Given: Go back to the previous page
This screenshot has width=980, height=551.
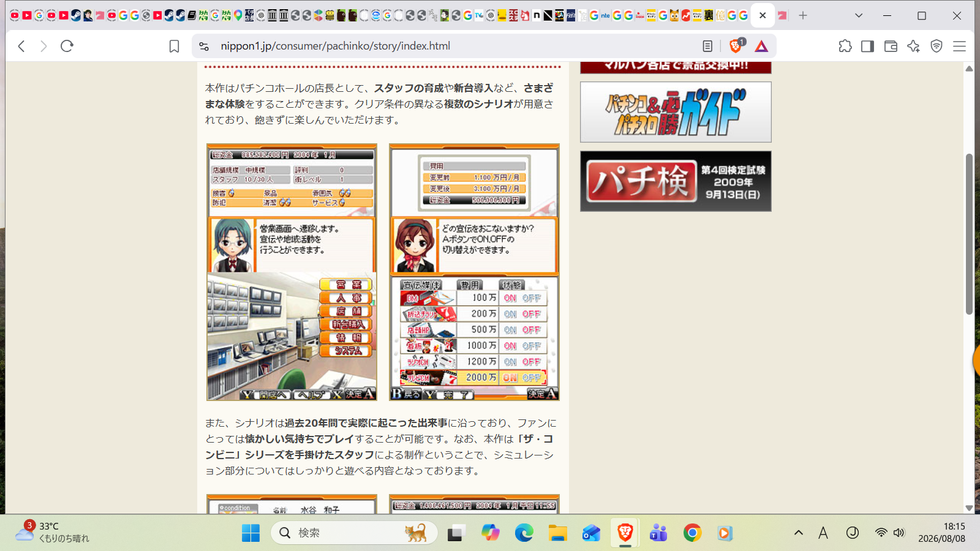Looking at the screenshot, I should [21, 46].
